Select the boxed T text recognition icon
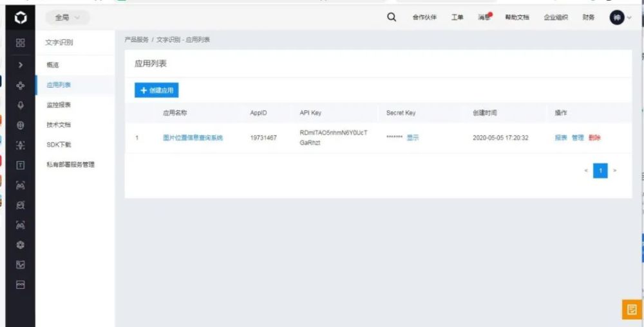The image size is (644, 327). (21, 165)
